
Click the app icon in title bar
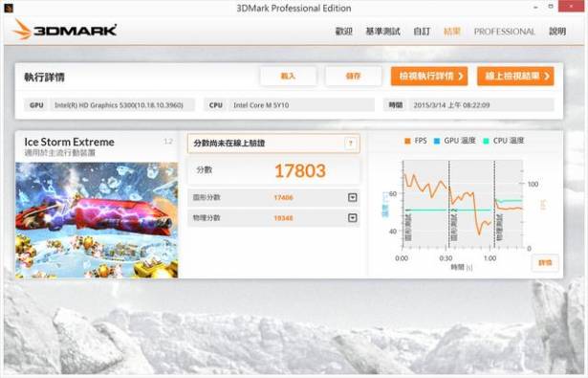click(x=9, y=8)
